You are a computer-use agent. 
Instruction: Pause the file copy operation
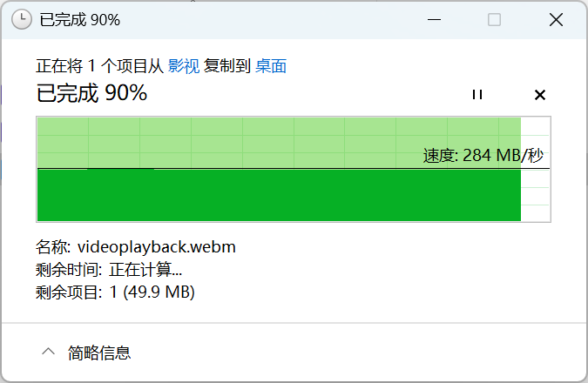[x=477, y=94]
